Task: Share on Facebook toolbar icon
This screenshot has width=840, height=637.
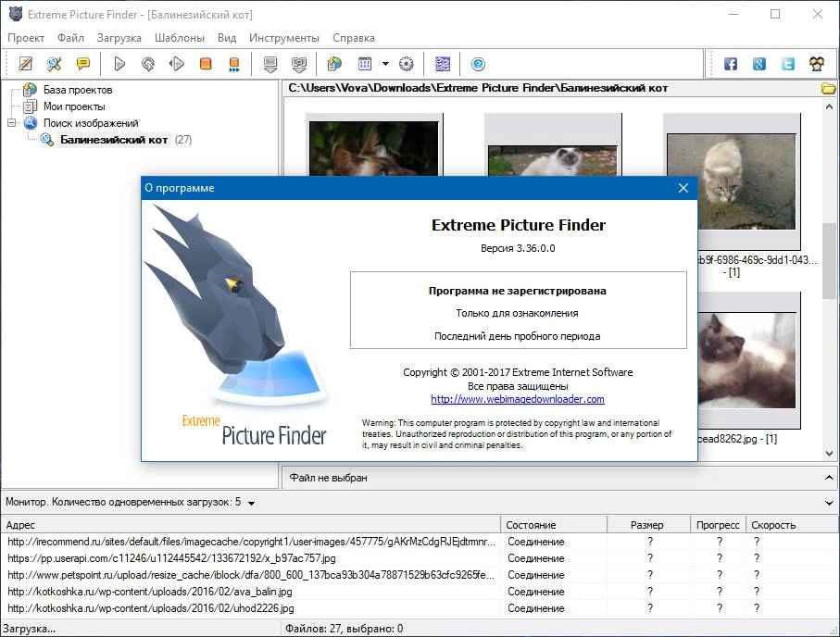Action: [731, 64]
